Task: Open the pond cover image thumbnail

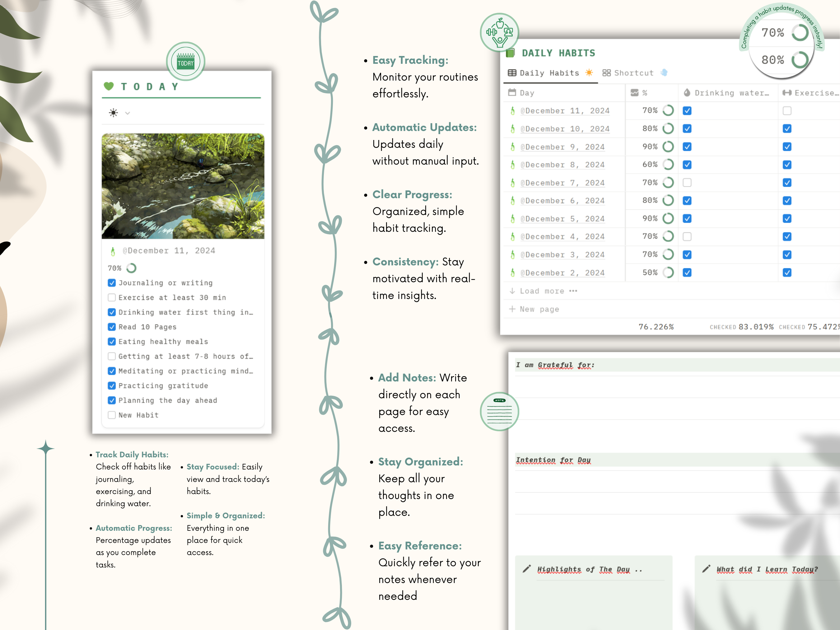Action: [x=183, y=186]
